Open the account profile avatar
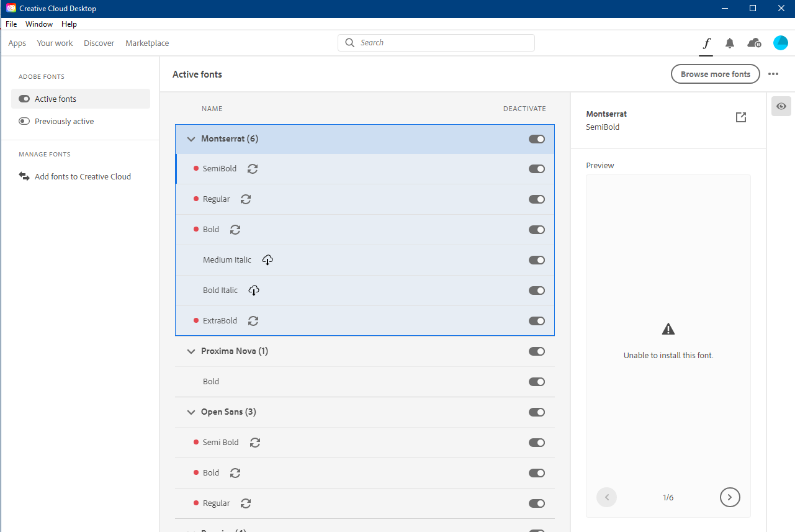This screenshot has height=532, width=795. pyautogui.click(x=781, y=43)
